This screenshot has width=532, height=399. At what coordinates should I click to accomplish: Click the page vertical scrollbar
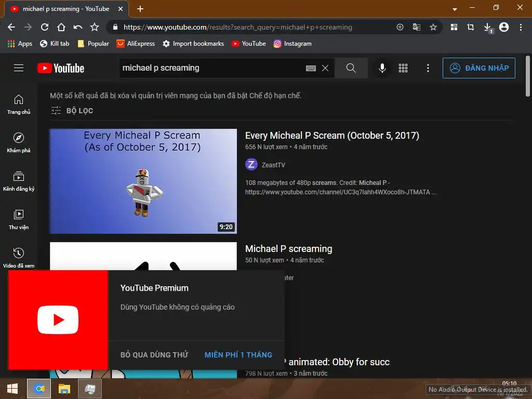[528, 76]
